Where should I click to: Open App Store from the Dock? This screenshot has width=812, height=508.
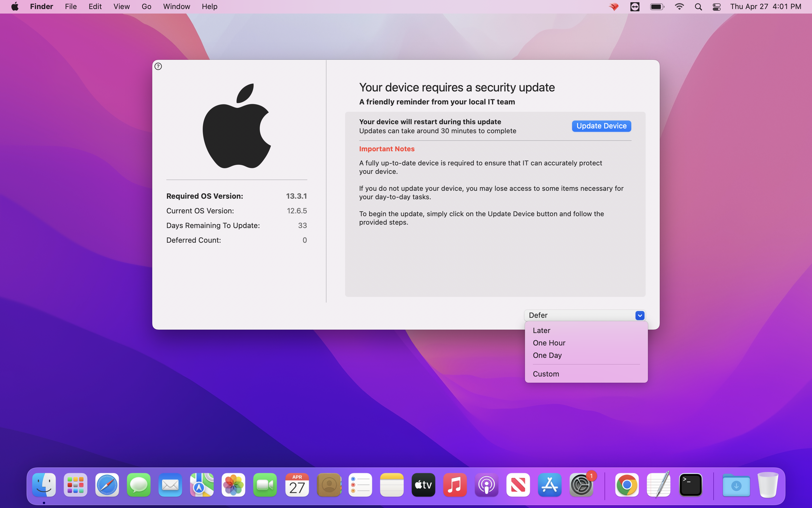click(550, 485)
